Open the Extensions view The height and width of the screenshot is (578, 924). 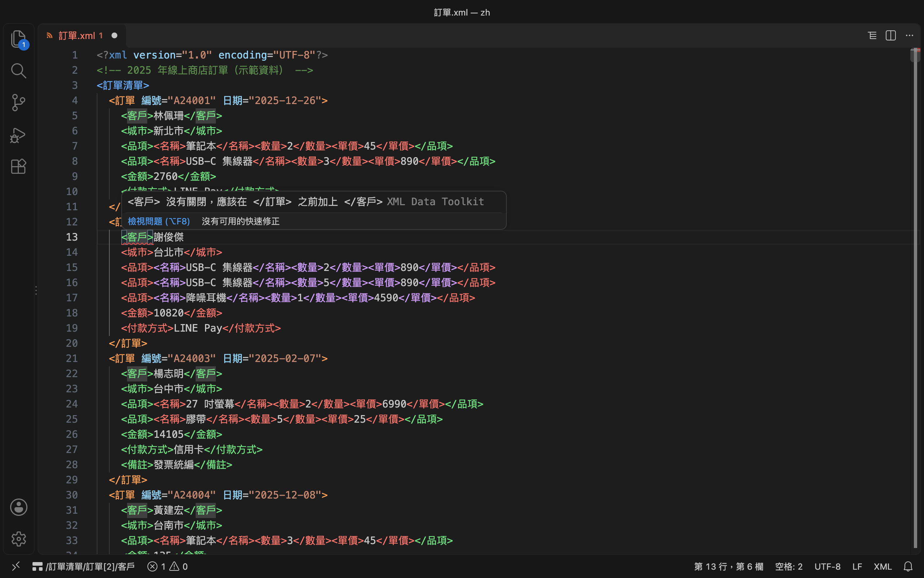(18, 166)
